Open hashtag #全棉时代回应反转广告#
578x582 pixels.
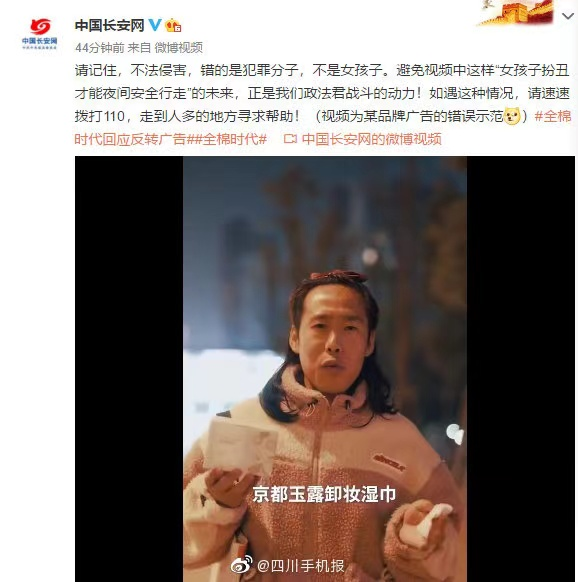323,128
